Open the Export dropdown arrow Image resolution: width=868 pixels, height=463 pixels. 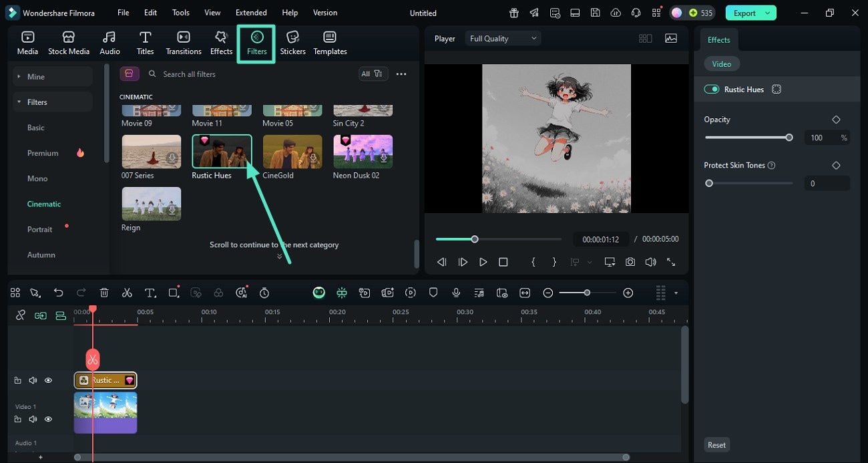point(769,13)
